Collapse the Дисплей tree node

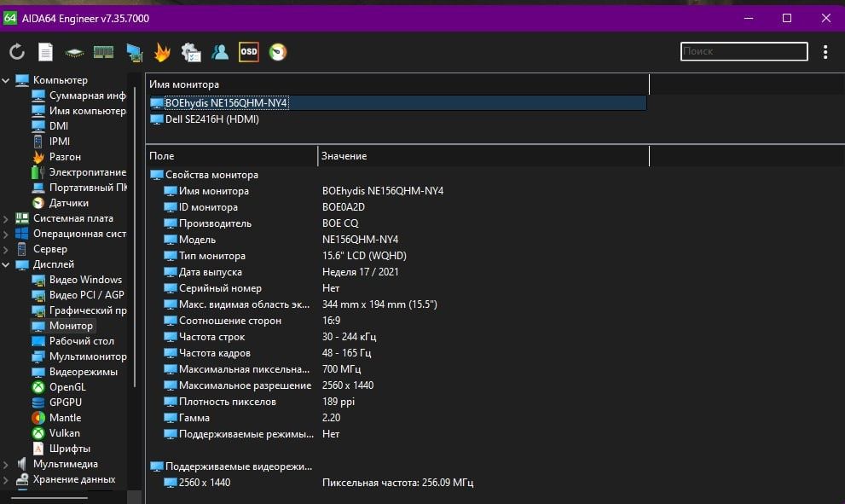pos(6,264)
